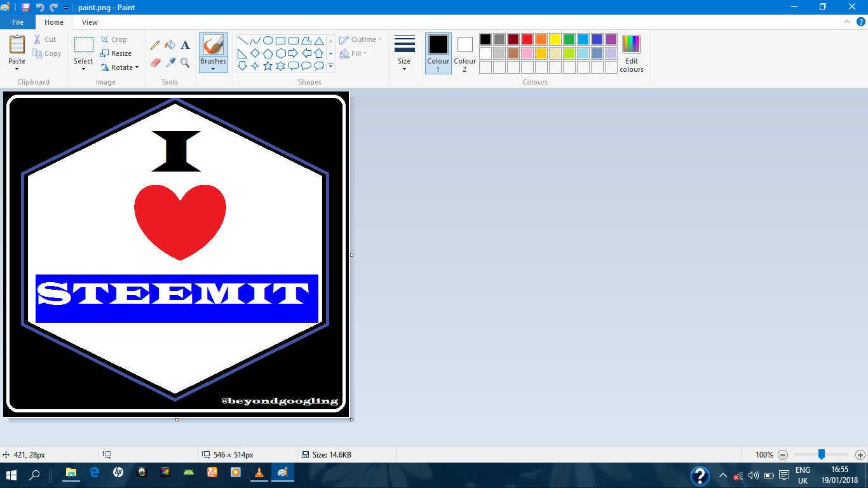This screenshot has height=488, width=868.
Task: Select the Pencil tool
Action: (155, 45)
